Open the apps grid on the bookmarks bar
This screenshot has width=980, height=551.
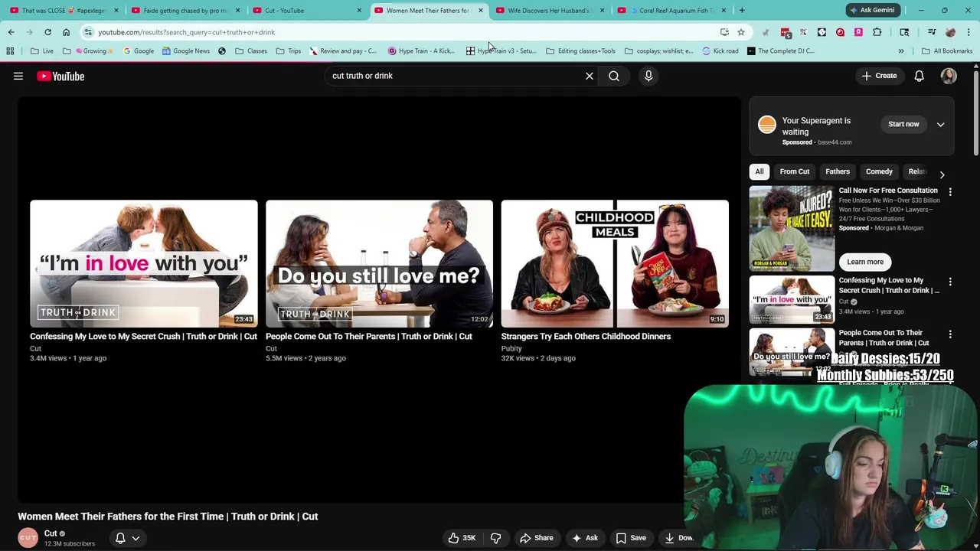10,51
